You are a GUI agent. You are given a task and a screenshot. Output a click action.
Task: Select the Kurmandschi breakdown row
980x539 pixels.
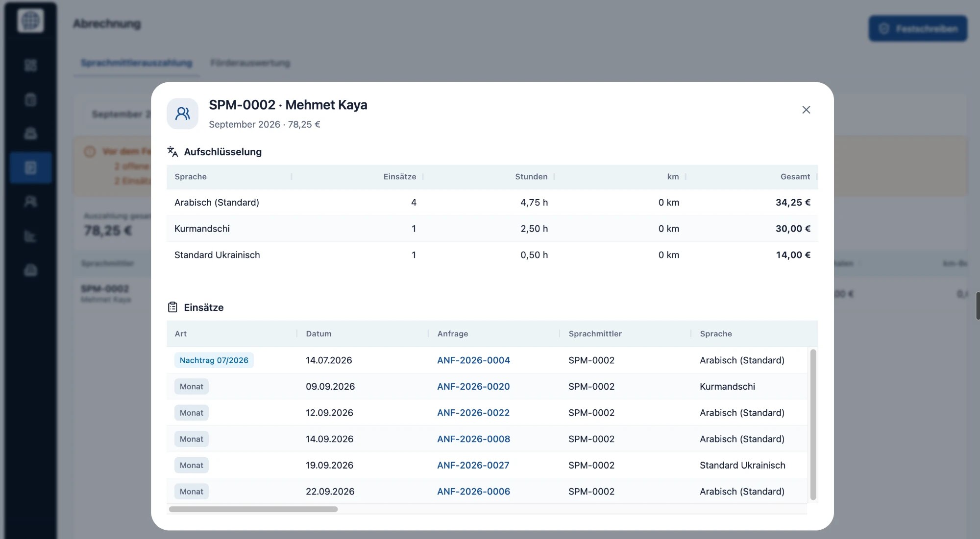tap(492, 229)
